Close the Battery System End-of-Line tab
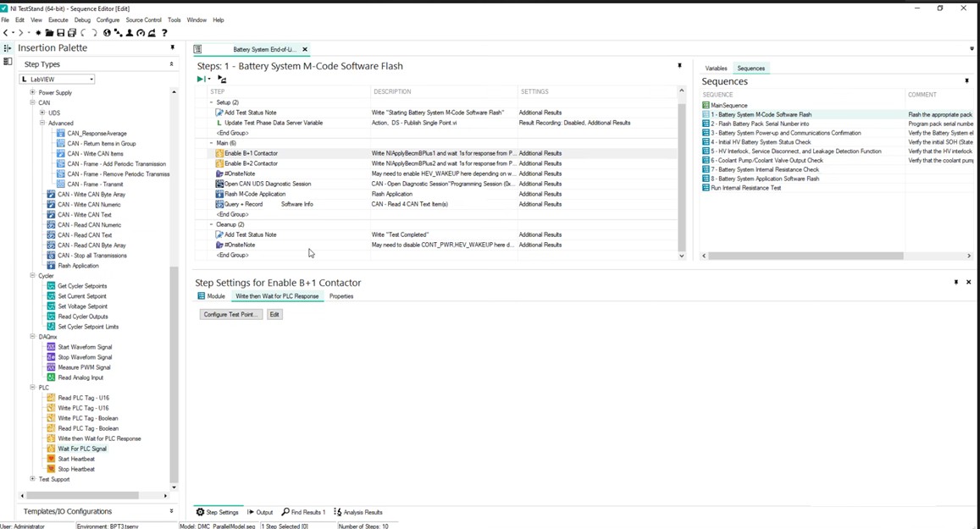The image size is (980, 529). tap(305, 49)
